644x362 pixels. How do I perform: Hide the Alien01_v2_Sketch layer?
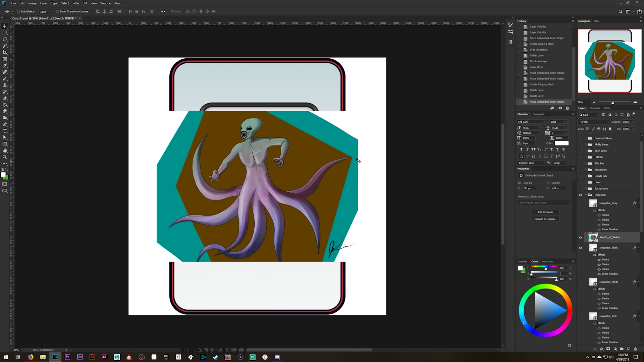[x=580, y=238]
